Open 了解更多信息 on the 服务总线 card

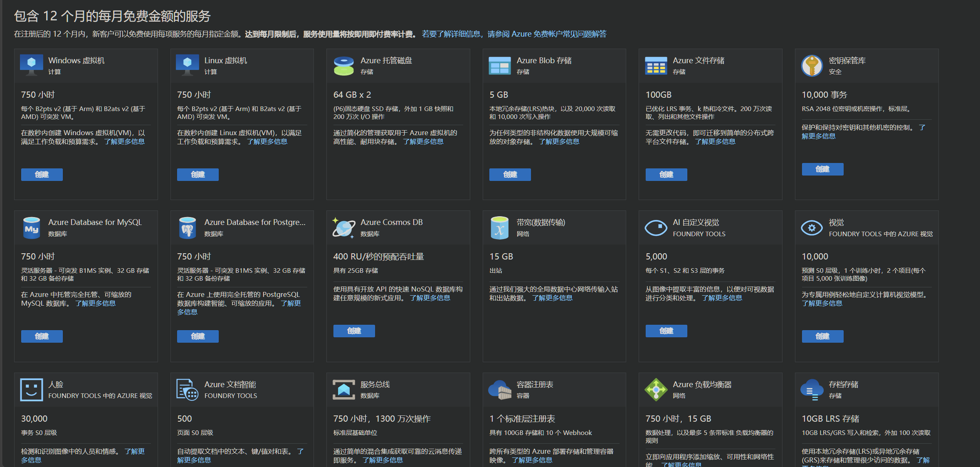click(x=383, y=460)
